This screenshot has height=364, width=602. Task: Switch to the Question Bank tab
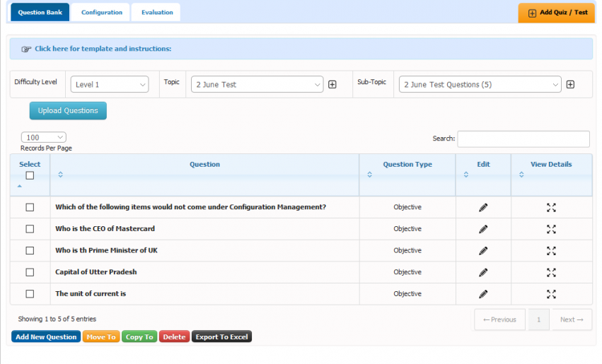[40, 12]
